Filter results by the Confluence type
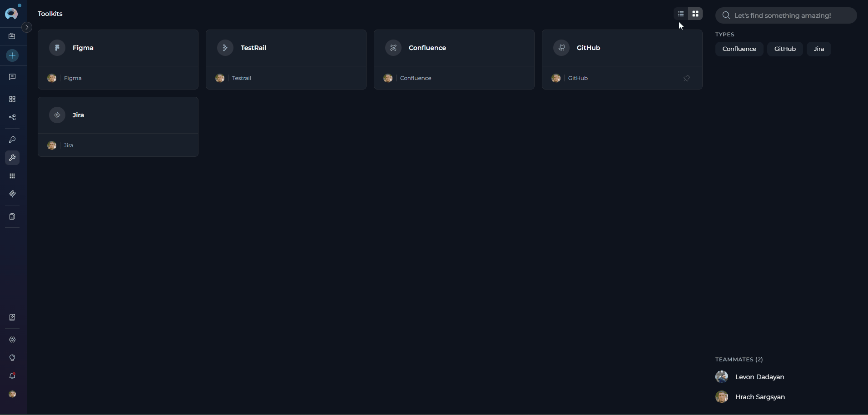Viewport: 868px width, 415px height. 739,49
